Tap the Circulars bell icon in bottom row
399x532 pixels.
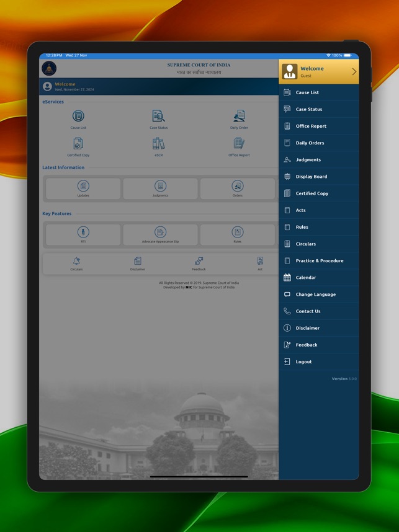pyautogui.click(x=76, y=261)
